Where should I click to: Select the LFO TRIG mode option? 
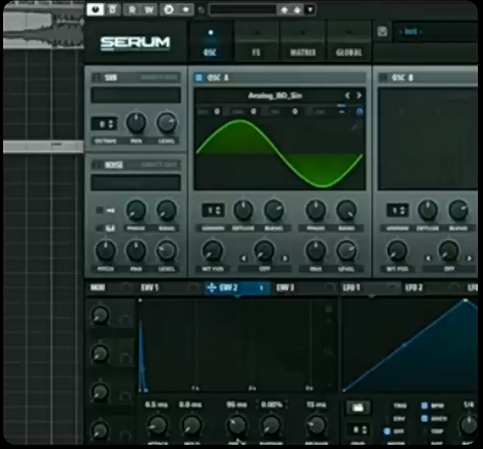pos(400,406)
